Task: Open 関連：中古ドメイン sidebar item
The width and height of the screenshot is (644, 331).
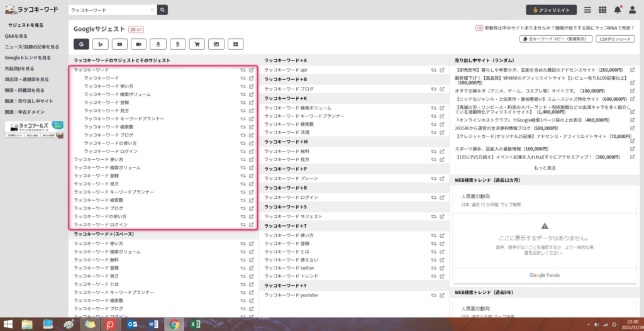Action: (x=25, y=112)
